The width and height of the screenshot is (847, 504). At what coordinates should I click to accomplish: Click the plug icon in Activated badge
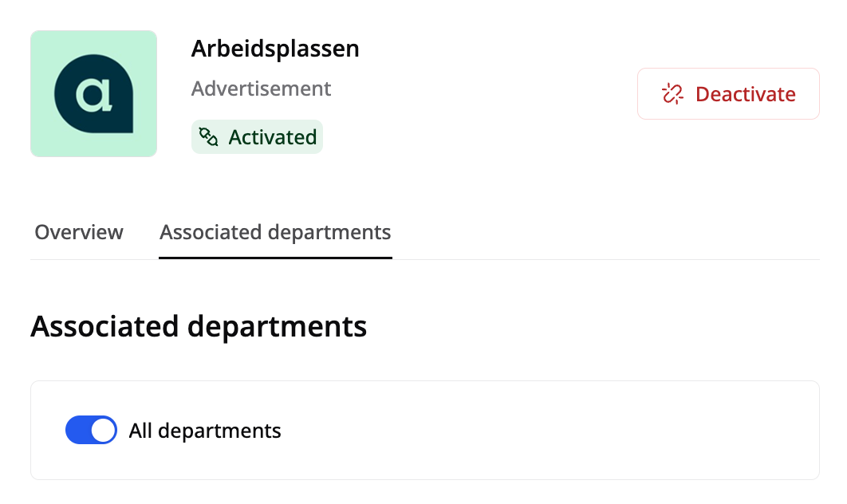coord(208,136)
